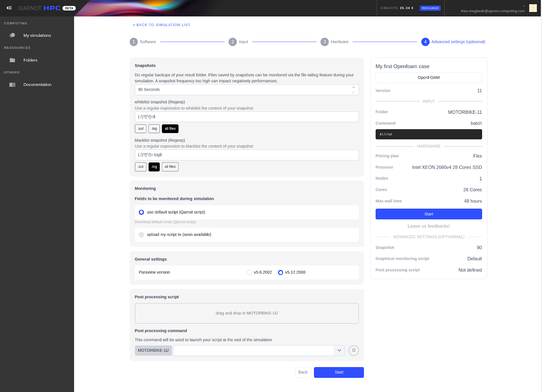Toggle blacklist all files chip

click(170, 167)
